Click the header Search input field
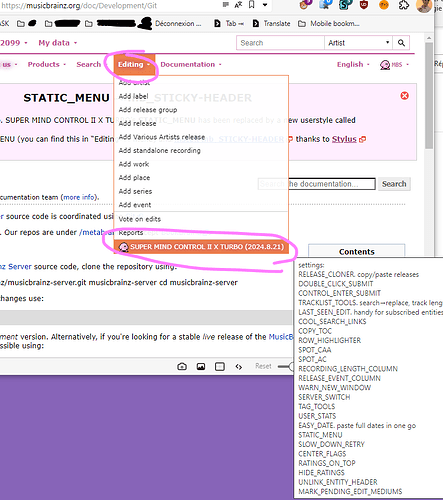 point(280,43)
